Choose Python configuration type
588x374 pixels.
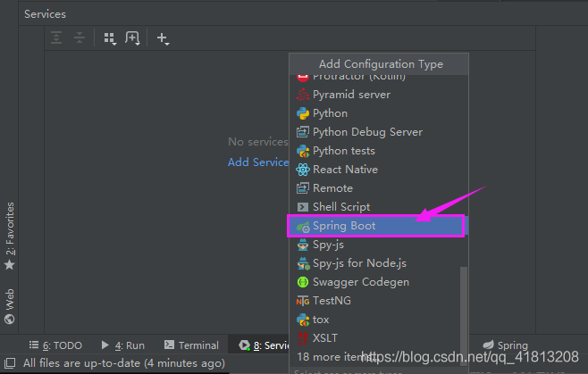[379, 113]
